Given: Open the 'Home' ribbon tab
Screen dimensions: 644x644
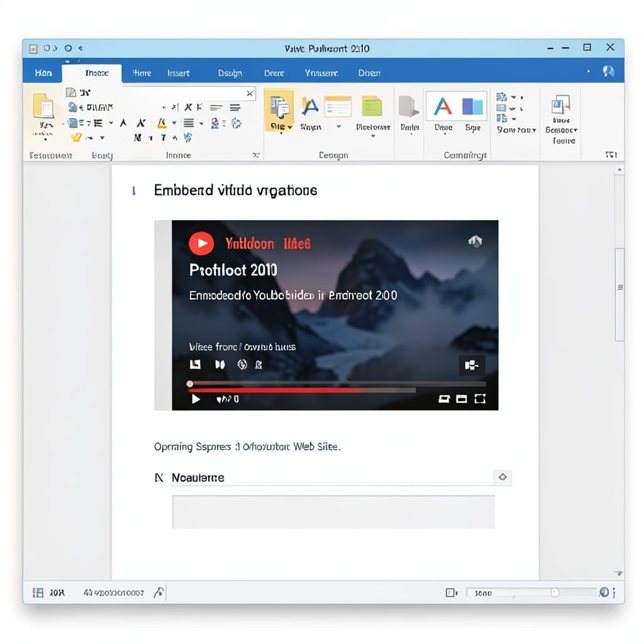Looking at the screenshot, I should [142, 73].
